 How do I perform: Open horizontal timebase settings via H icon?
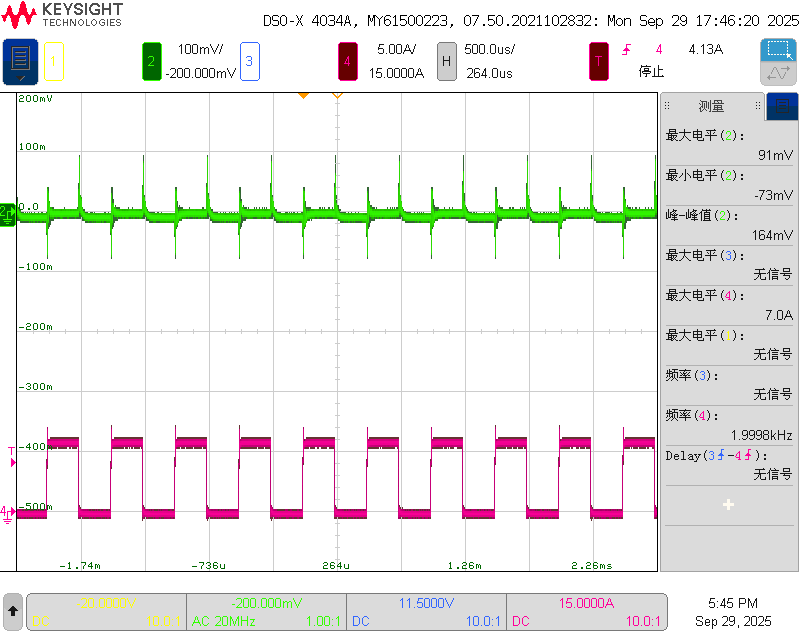pyautogui.click(x=446, y=61)
